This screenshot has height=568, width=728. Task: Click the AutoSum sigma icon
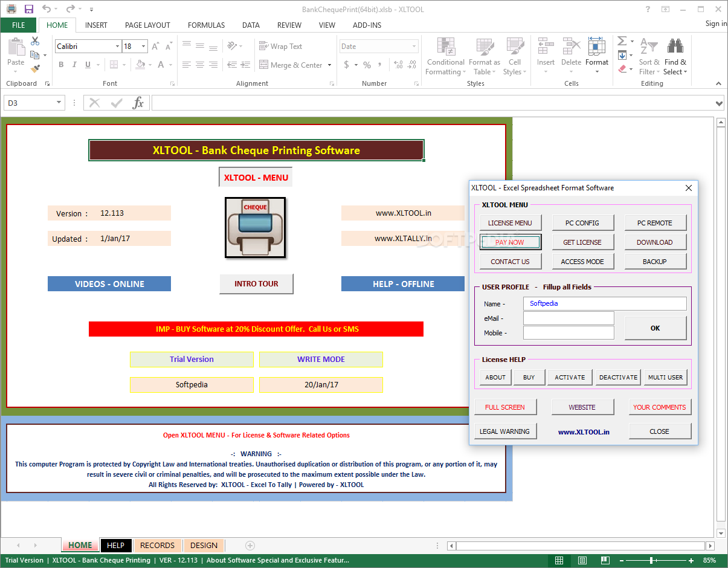click(622, 41)
